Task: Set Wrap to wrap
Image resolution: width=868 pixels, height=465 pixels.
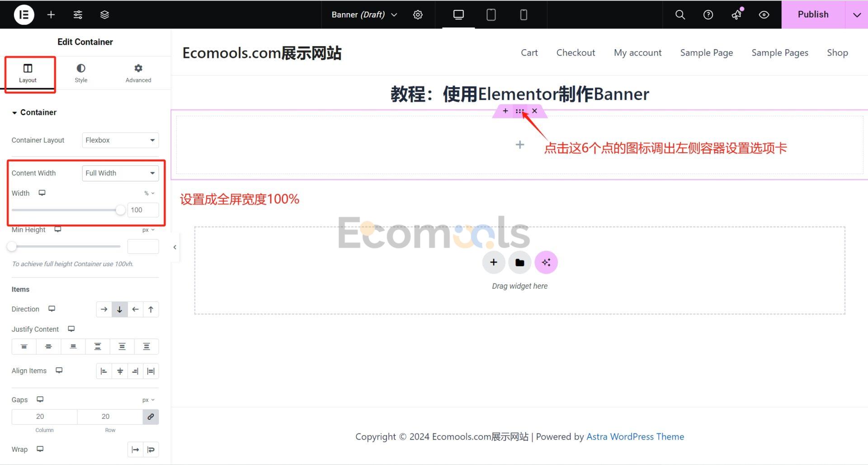Action: 151,450
